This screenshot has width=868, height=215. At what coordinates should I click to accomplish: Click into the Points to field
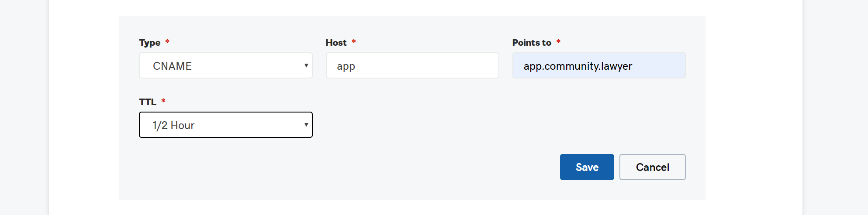tap(599, 65)
